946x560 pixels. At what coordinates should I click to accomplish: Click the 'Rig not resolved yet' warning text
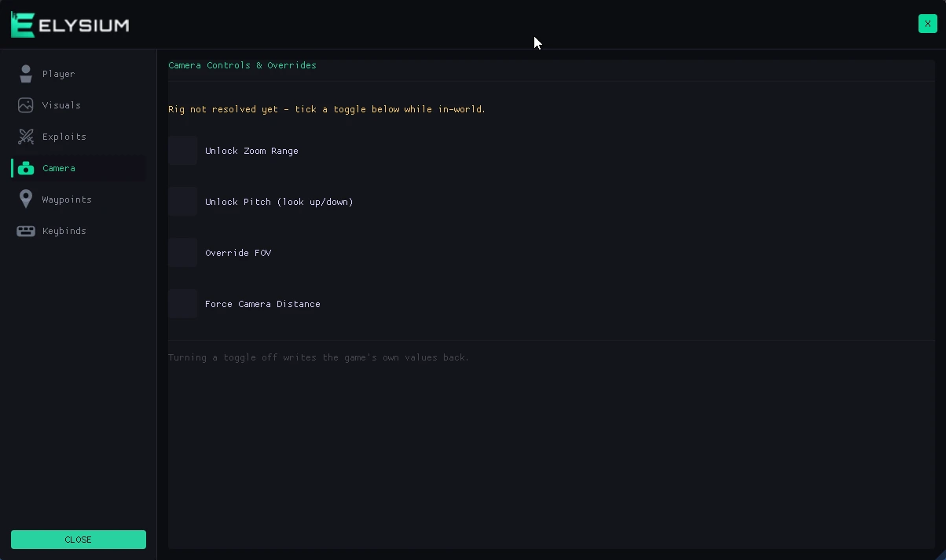coord(327,109)
